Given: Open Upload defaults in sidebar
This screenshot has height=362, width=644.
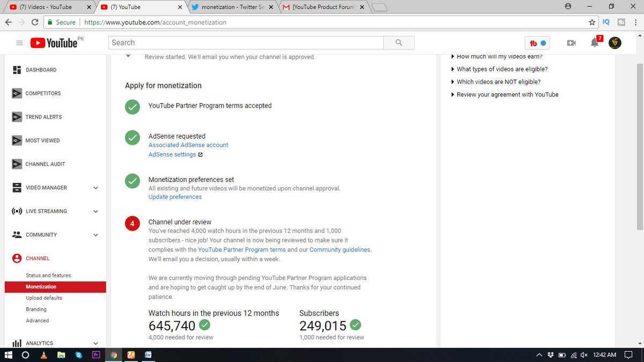Looking at the screenshot, I should [x=44, y=298].
